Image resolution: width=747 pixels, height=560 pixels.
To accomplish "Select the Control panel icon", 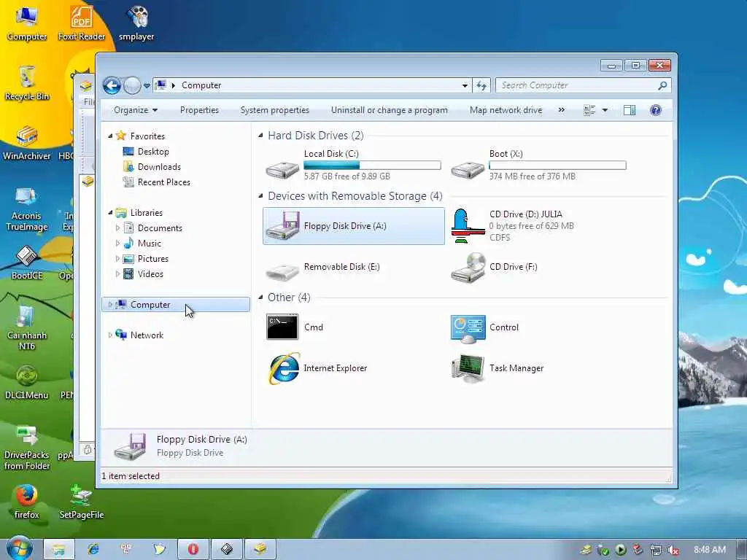I will tap(468, 329).
